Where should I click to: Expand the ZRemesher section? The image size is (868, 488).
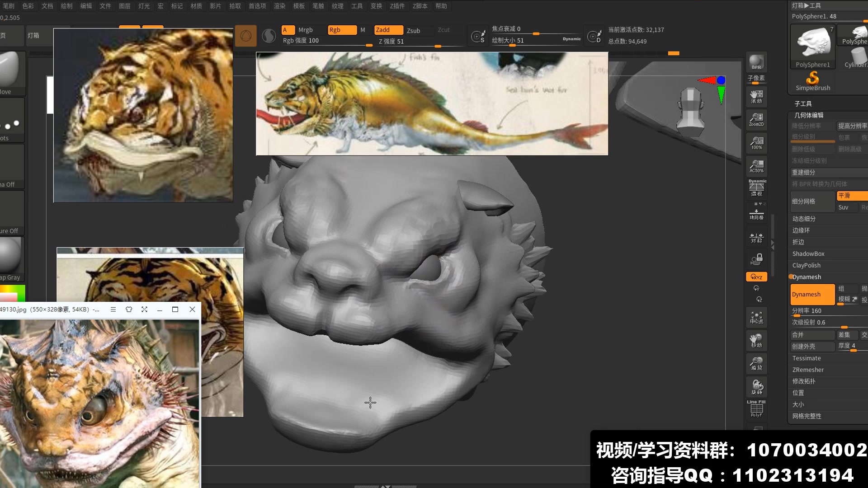pos(808,370)
